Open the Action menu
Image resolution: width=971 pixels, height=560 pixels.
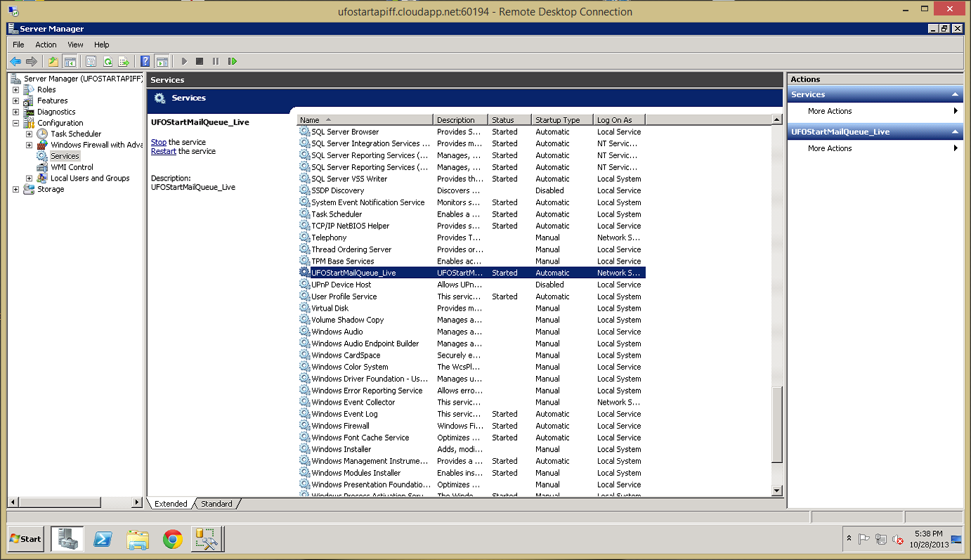tap(46, 44)
